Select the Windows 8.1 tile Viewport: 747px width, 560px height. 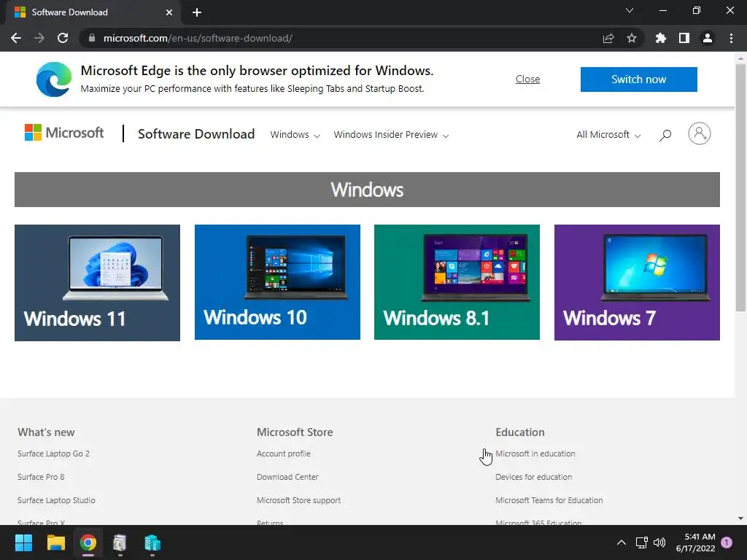point(457,282)
